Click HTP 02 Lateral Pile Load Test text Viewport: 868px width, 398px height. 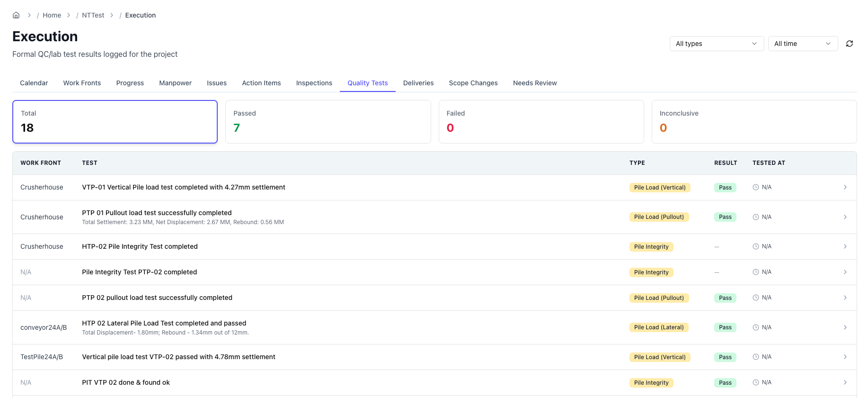(x=164, y=323)
